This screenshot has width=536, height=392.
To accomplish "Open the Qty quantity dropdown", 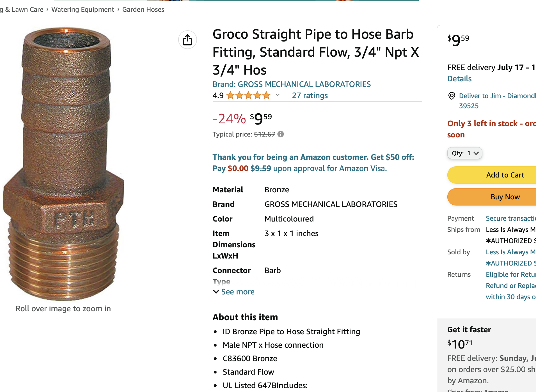I will 464,153.
